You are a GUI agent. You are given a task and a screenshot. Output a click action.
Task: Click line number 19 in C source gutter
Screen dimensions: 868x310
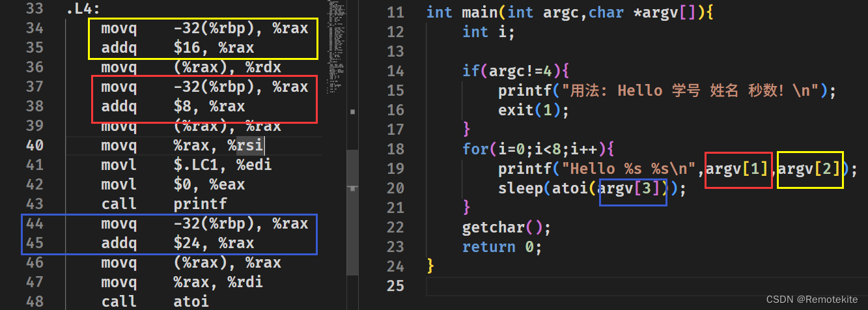point(395,169)
